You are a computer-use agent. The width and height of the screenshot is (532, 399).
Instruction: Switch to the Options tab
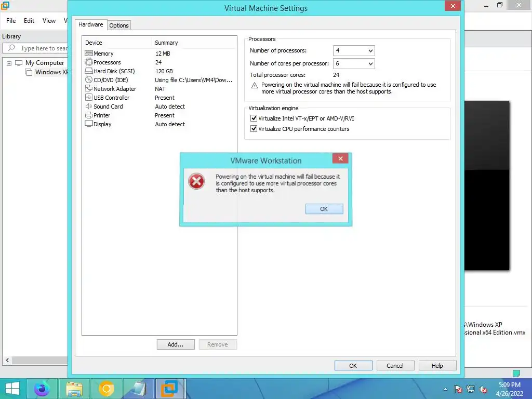pos(119,25)
